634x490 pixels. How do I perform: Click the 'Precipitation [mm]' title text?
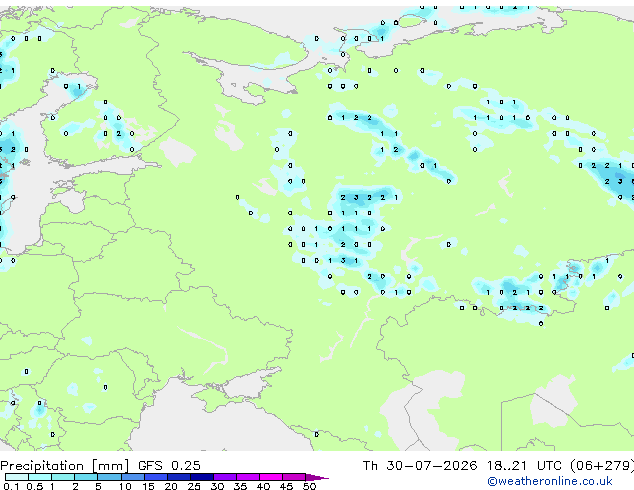(x=65, y=466)
